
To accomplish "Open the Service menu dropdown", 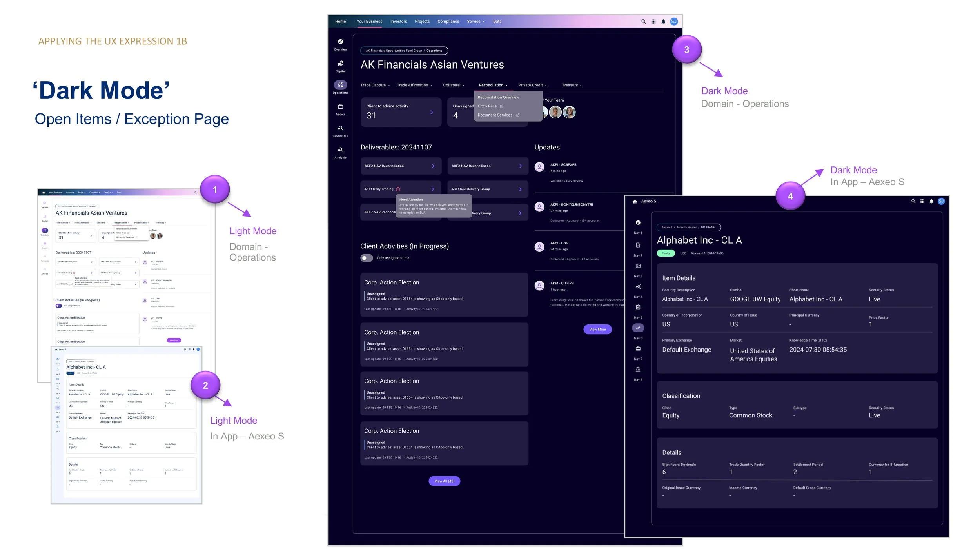I will tap(475, 22).
